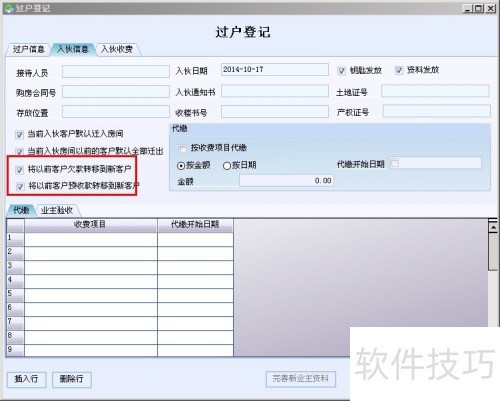Enable 按收费项目代缴 checkbox
The height and width of the screenshot is (401, 500).
coord(183,149)
